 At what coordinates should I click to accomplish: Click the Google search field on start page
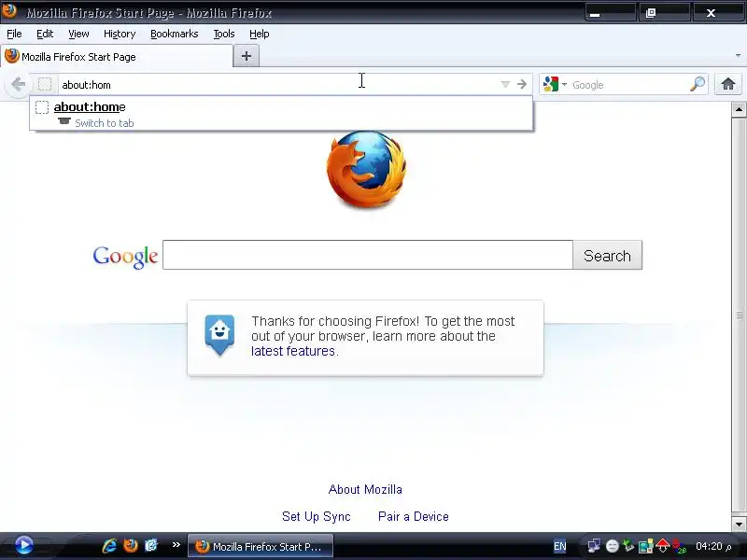tap(368, 255)
